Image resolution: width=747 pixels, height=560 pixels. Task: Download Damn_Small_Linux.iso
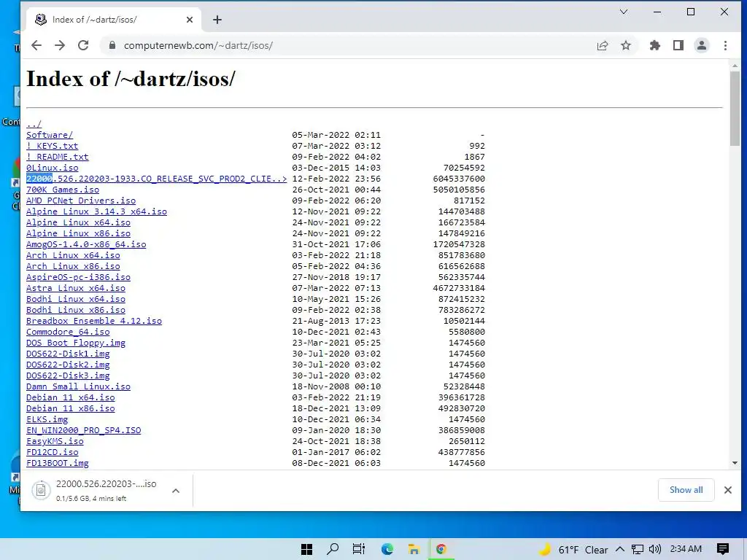pos(78,386)
